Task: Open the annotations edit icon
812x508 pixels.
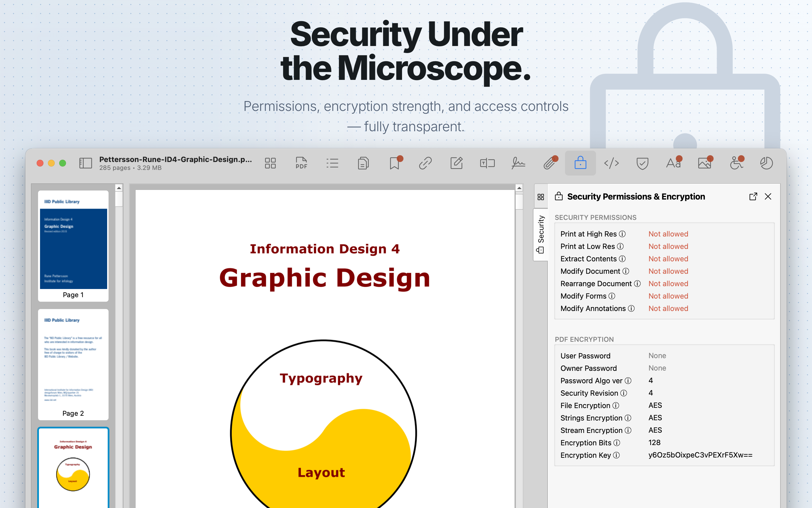Action: pyautogui.click(x=456, y=163)
